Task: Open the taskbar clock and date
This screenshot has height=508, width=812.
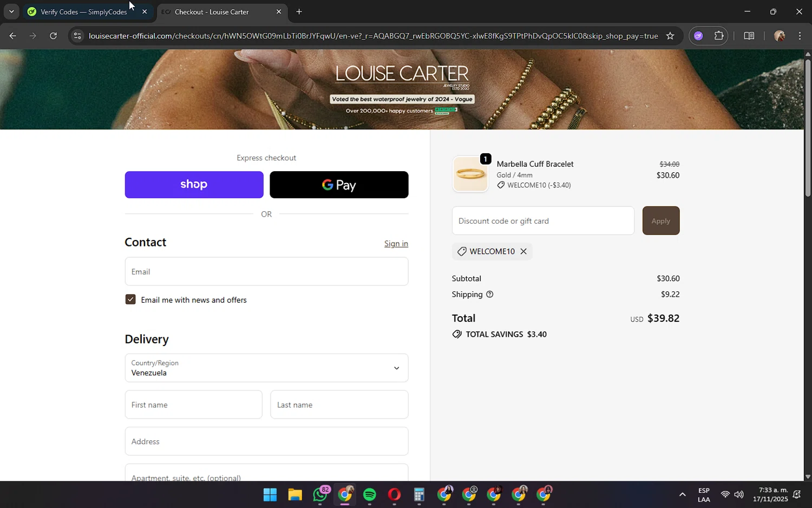Action: (770, 494)
